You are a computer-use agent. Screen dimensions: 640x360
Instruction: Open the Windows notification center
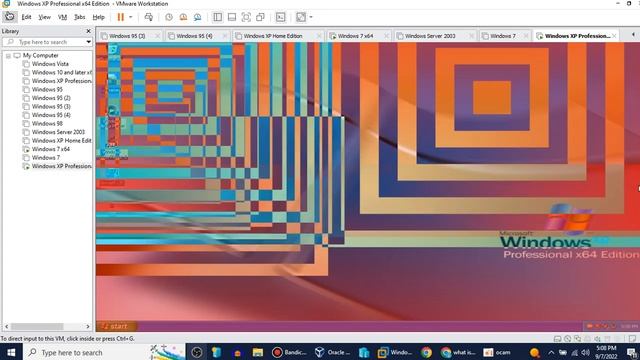[x=631, y=352]
